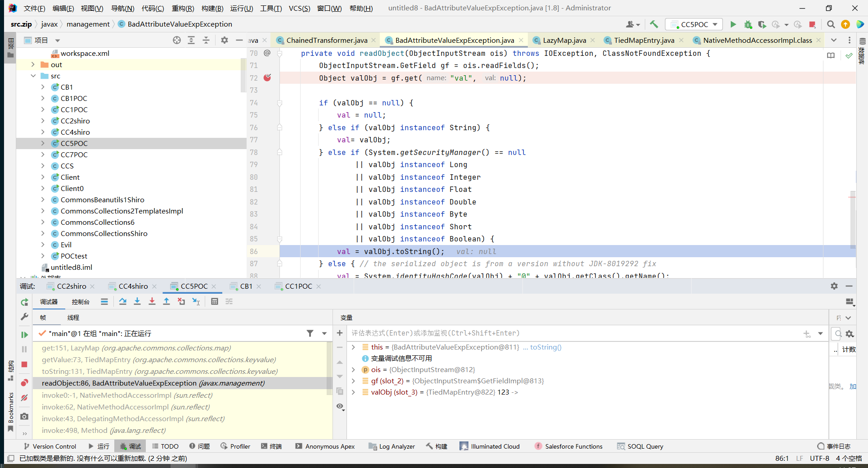Click the toString() link on 'this'
Viewport: 868px width, 468px height.
[x=545, y=347]
